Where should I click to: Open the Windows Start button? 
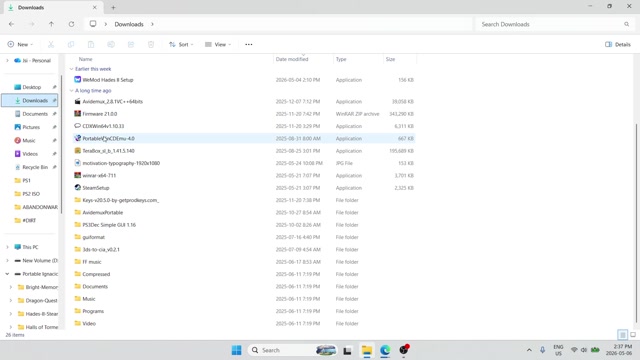click(236, 350)
